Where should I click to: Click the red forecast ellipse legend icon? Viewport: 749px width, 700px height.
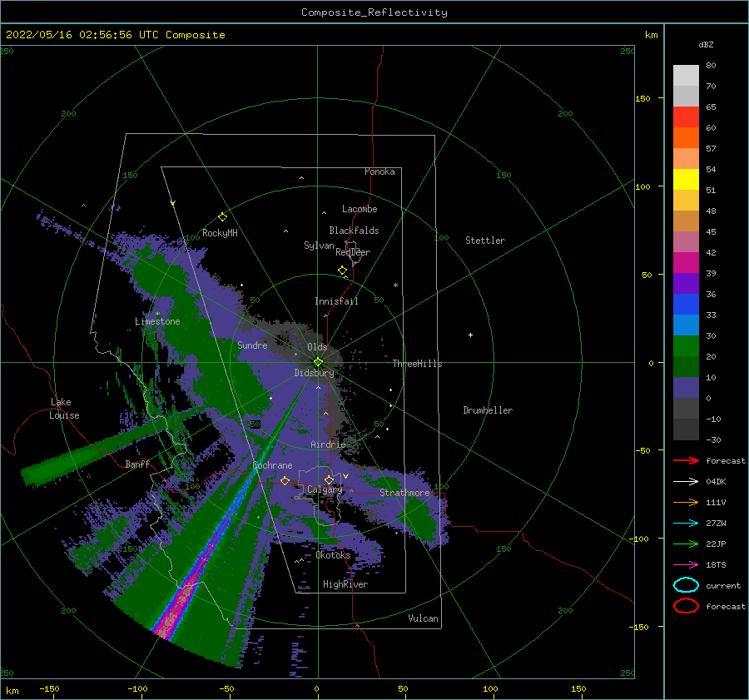[686, 606]
